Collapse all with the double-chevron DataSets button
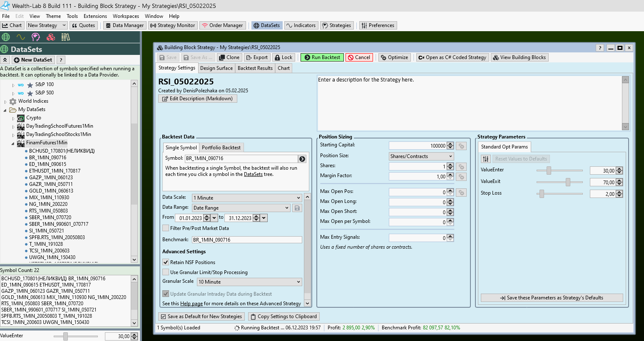Image resolution: width=644 pixels, height=341 pixels. [x=5, y=60]
